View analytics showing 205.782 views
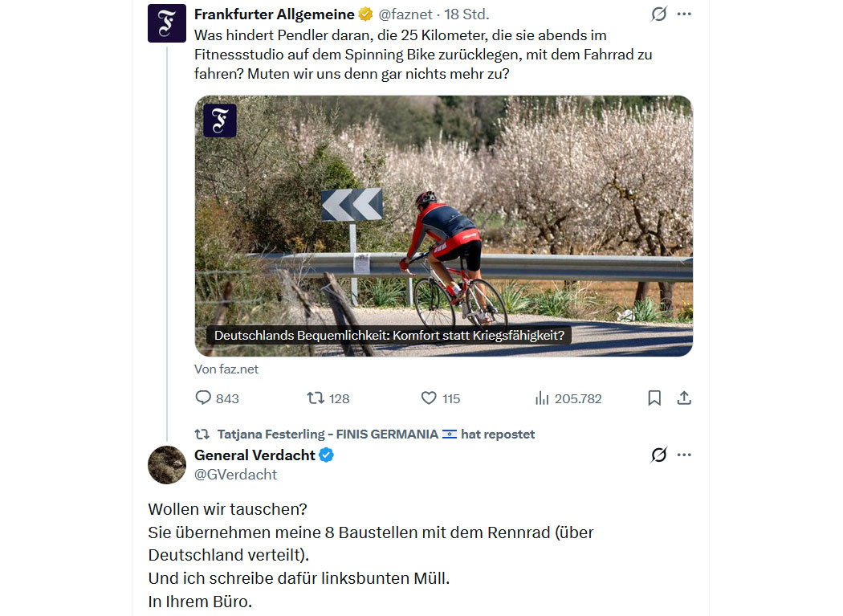 [542, 398]
